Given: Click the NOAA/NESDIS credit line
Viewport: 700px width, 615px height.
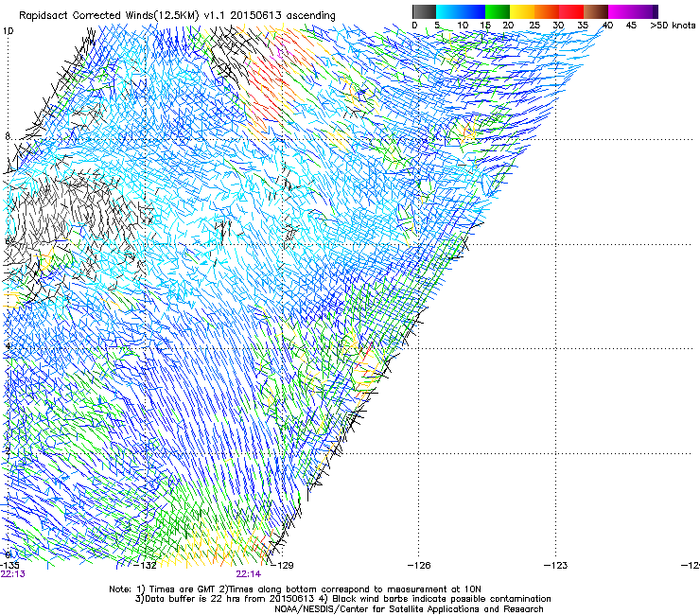Looking at the screenshot, I should point(409,609).
